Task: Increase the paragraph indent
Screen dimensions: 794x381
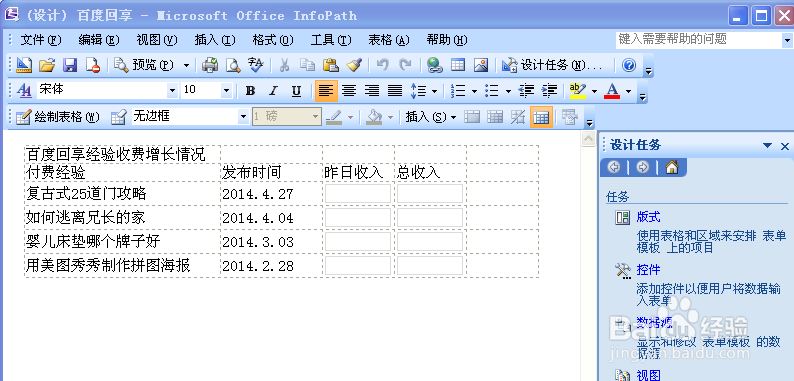Action: pyautogui.click(x=549, y=91)
